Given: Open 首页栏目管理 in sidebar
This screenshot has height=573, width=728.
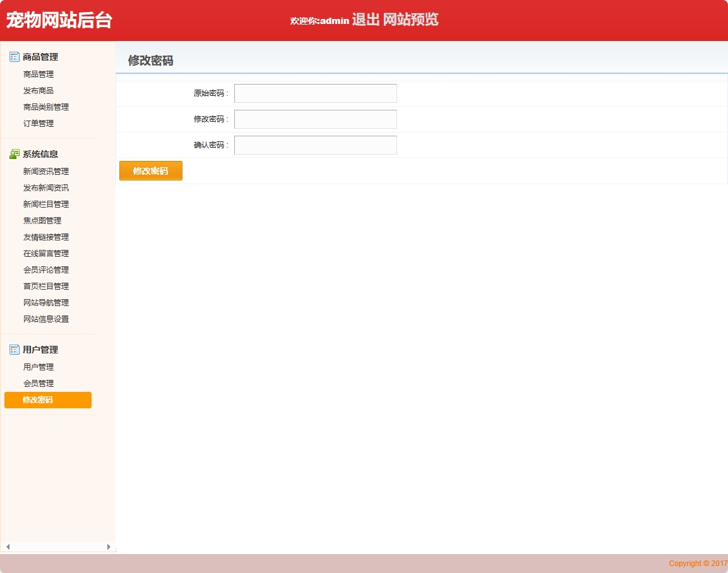Looking at the screenshot, I should point(46,286).
